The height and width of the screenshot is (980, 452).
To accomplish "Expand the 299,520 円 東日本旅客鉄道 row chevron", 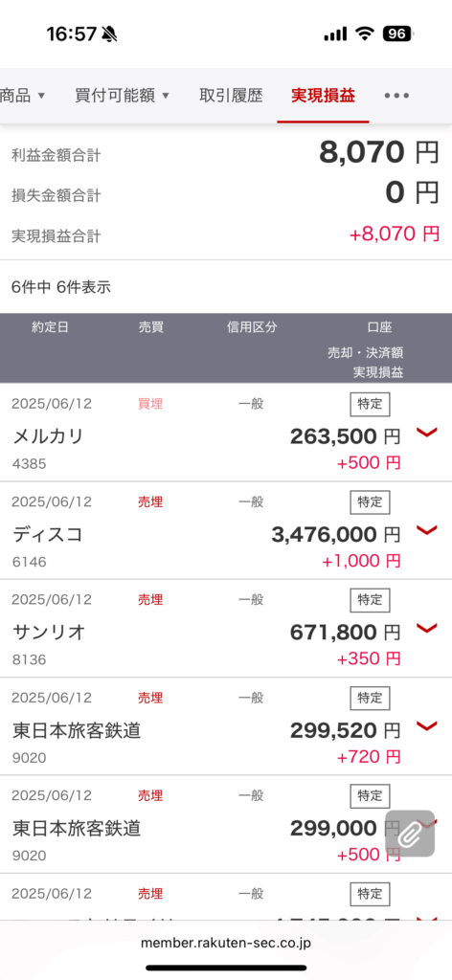I will coord(427,726).
